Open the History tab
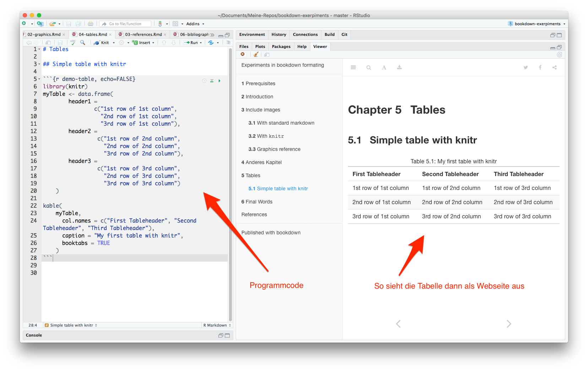This screenshot has height=371, width=588. pos(279,34)
